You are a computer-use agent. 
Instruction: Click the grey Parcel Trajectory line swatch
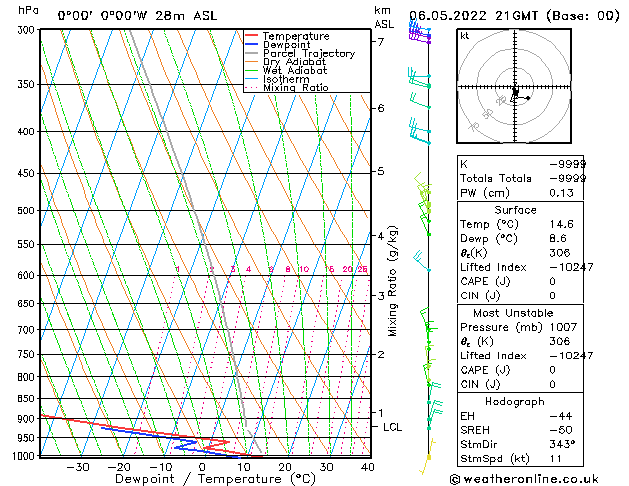(251, 53)
